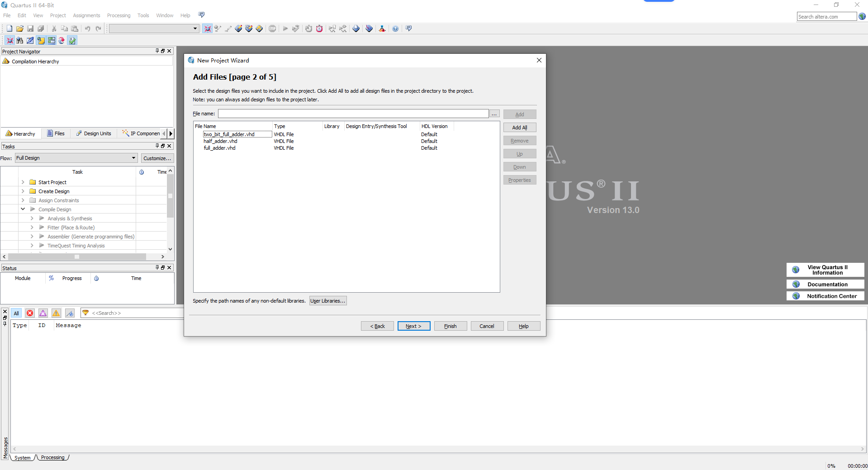Image resolution: width=868 pixels, height=470 pixels.
Task: Click the Save diskette toolbar icon
Action: tap(30, 28)
